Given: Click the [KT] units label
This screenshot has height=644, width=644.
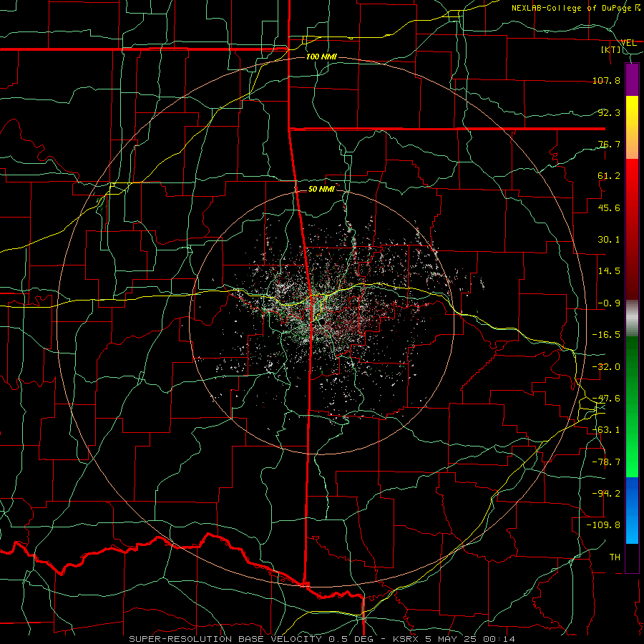Looking at the screenshot, I should point(611,49).
